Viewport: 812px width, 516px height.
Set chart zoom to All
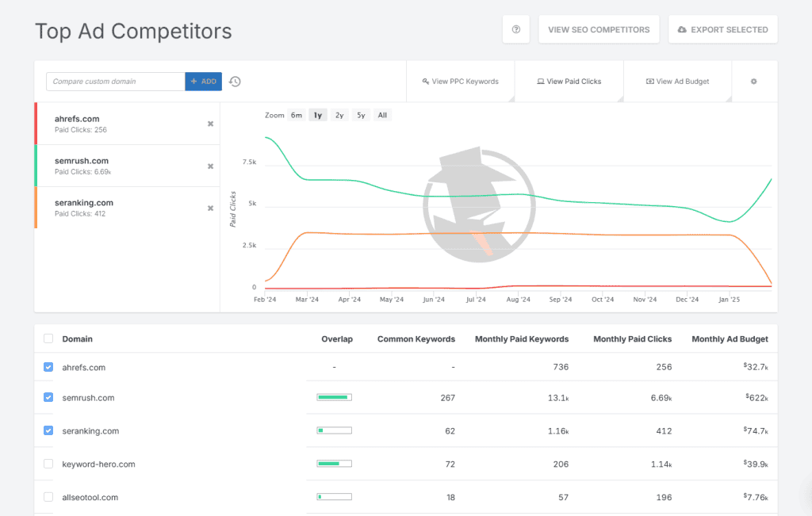click(x=382, y=115)
